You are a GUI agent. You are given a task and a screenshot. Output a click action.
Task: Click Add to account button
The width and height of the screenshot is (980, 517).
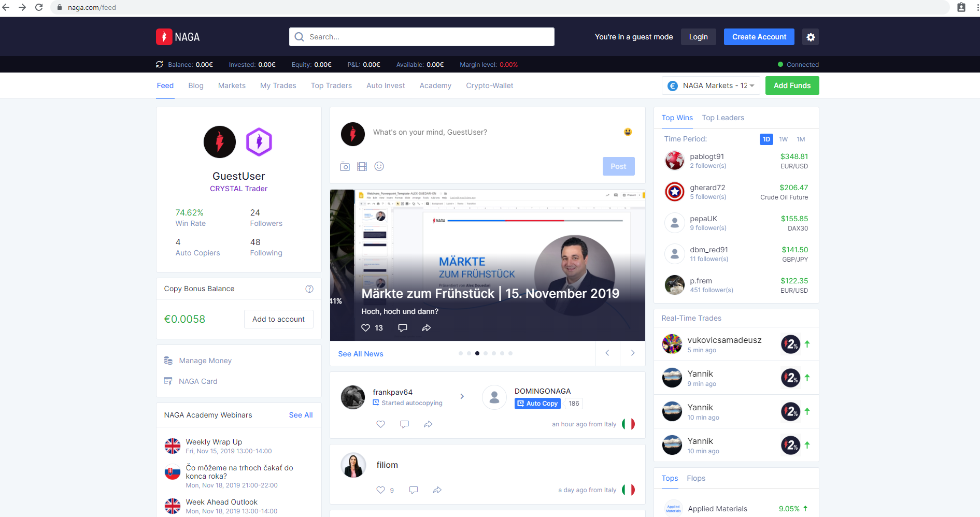[x=278, y=319]
